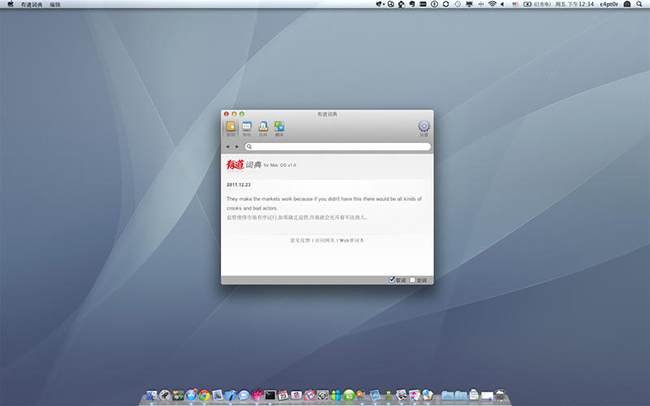Screen dimensions: 650x406
Task: Switch to the 百科 encyclopedia icon
Action: coord(263,127)
